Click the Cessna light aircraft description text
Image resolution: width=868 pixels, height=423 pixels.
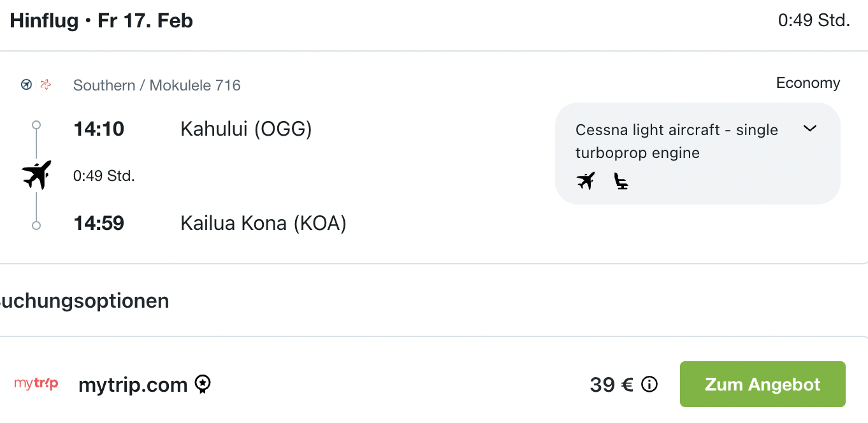[676, 141]
